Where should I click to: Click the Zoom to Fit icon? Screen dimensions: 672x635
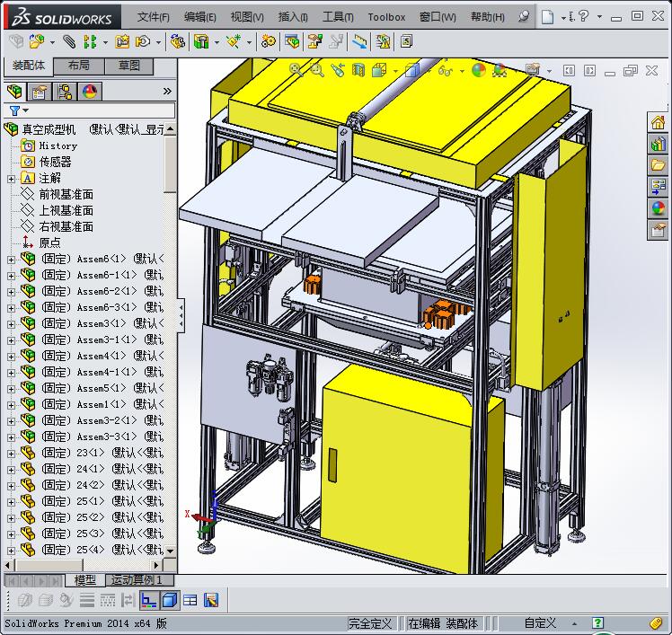tap(296, 70)
